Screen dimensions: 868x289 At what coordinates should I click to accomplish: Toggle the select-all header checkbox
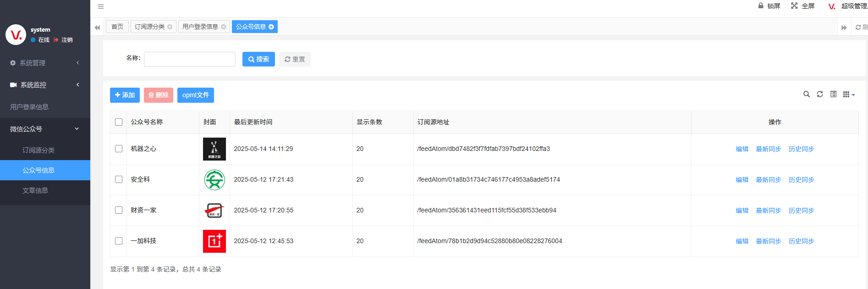click(x=119, y=122)
